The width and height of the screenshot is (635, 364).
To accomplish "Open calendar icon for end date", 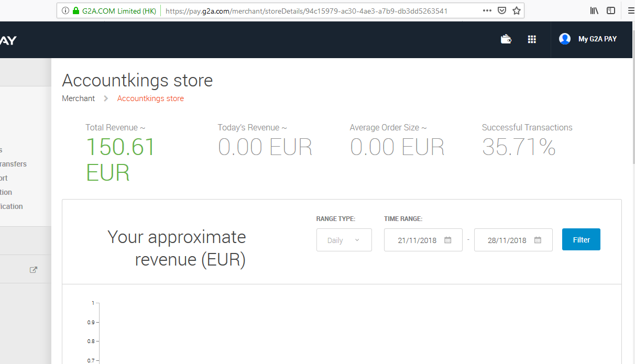I will 538,240.
